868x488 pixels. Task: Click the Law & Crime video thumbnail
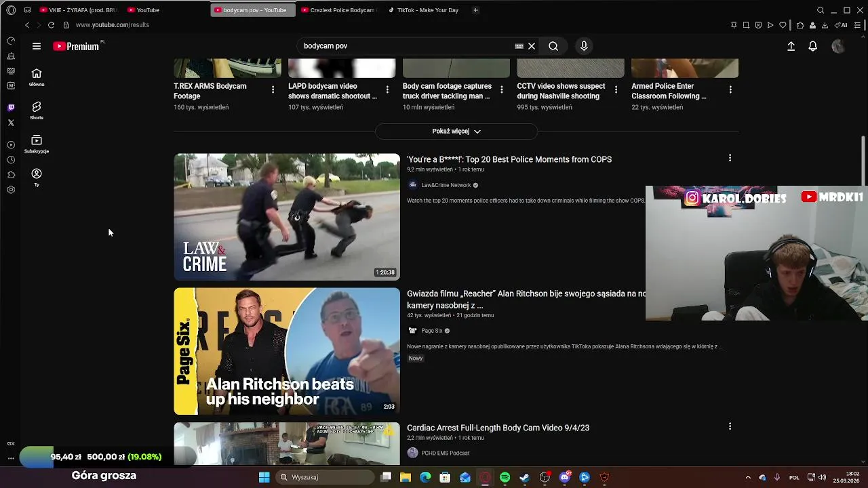click(x=287, y=217)
